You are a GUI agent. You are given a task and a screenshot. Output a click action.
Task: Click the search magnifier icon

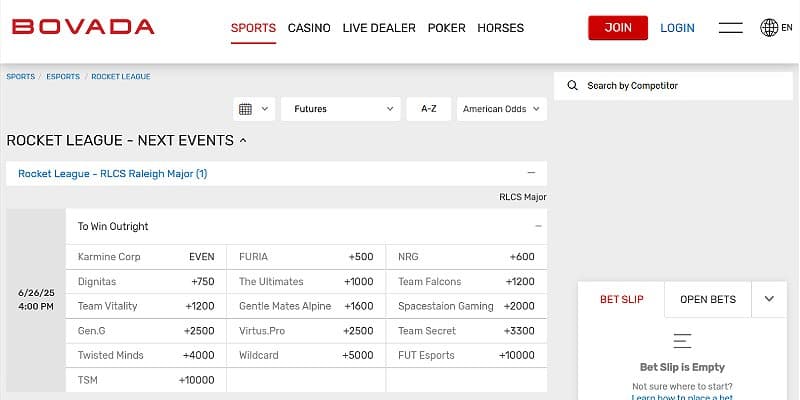pos(572,86)
